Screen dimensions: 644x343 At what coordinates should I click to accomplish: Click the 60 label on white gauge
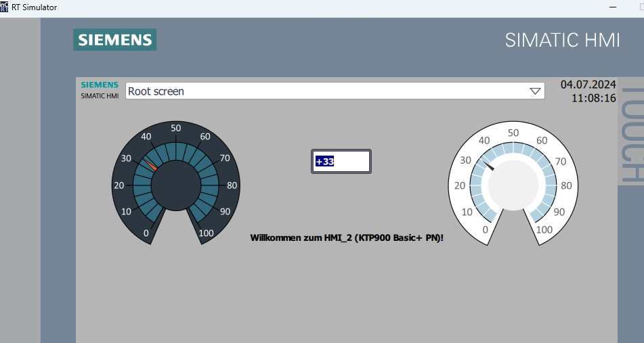click(542, 140)
